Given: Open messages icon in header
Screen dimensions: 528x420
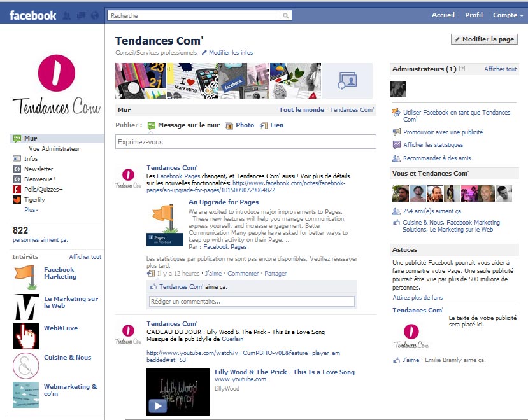Looking at the screenshot, I should pyautogui.click(x=81, y=15).
